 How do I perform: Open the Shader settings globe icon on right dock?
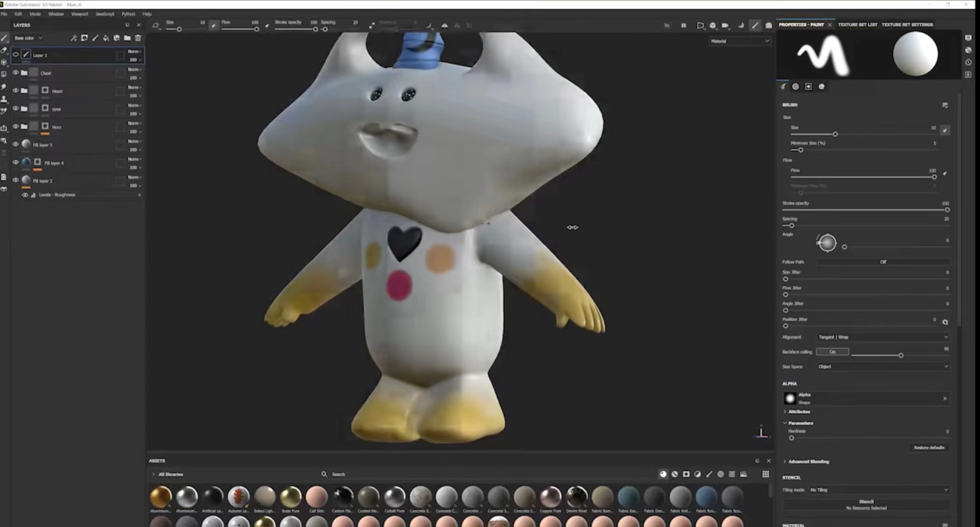point(968,50)
